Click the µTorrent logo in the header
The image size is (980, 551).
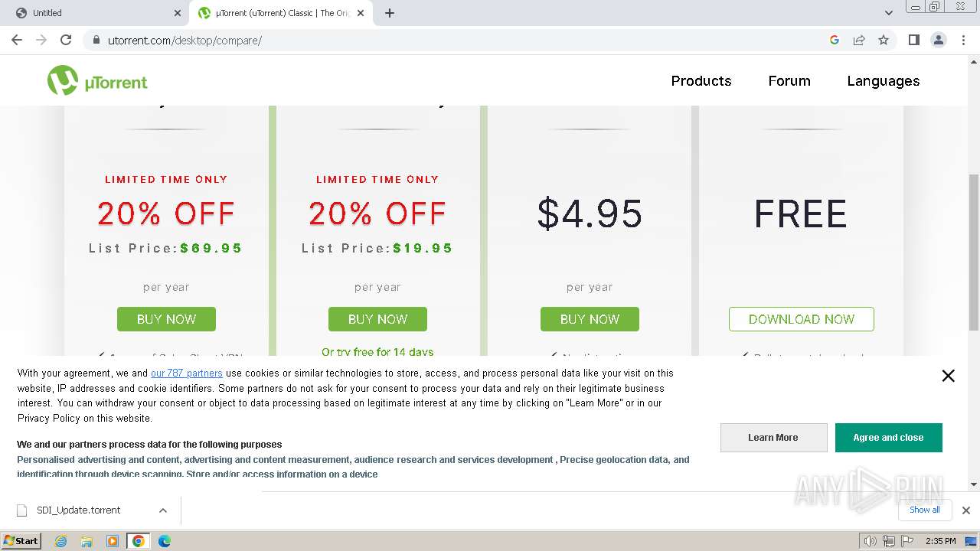coord(97,81)
